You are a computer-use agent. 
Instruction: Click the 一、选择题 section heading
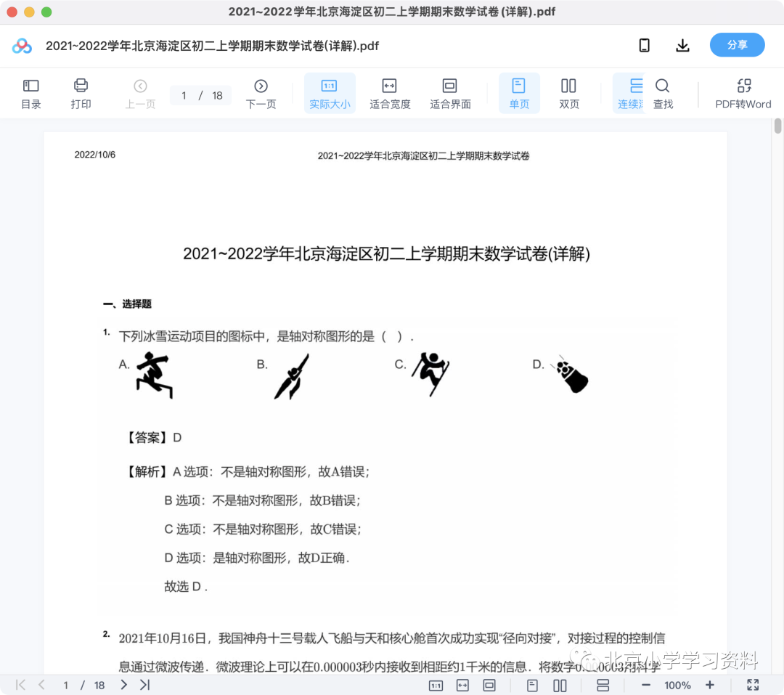pos(127,304)
